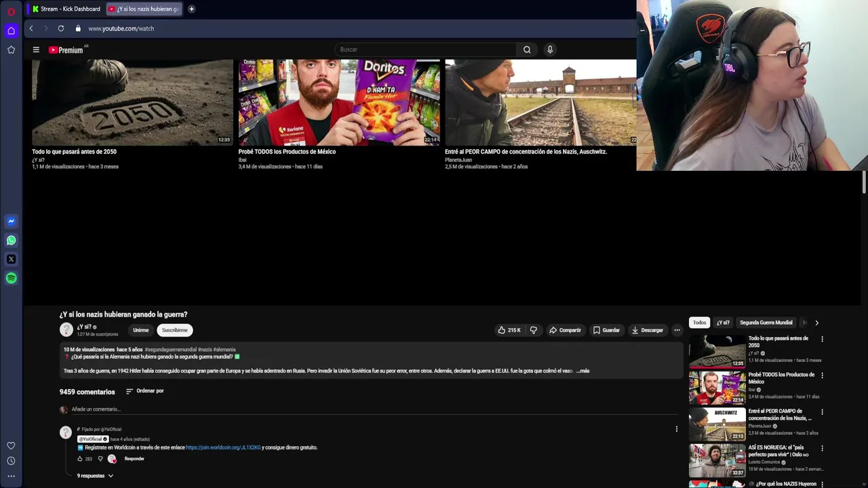Screen dimensions: 868x488
Task: Click the Unirme button
Action: (x=140, y=330)
